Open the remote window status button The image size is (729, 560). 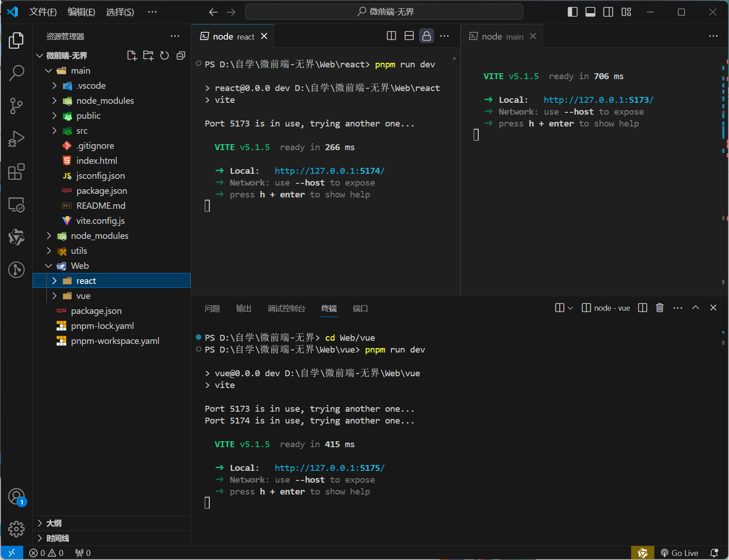pyautogui.click(x=12, y=553)
